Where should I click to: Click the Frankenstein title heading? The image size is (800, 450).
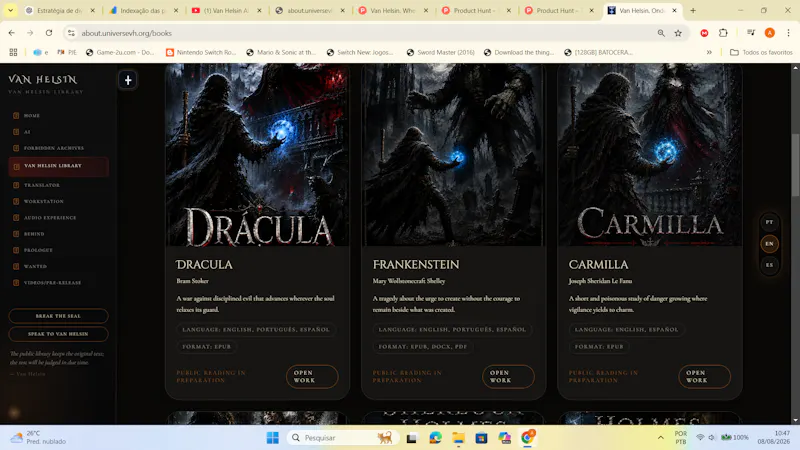[416, 264]
